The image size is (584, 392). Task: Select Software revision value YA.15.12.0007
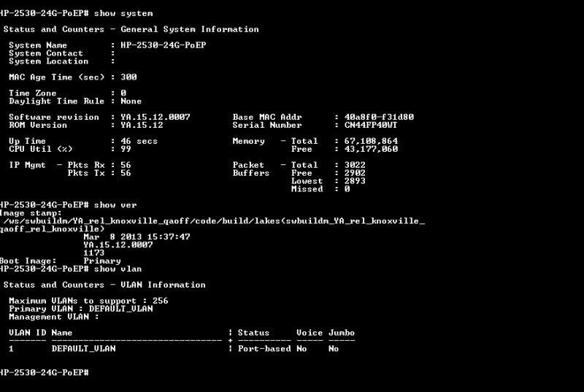coord(155,117)
